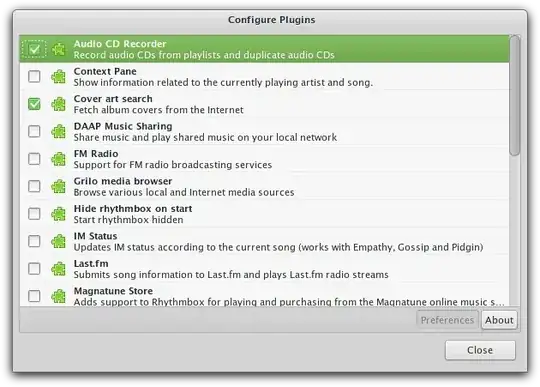Enable the Context Pane plugin checkbox
The height and width of the screenshot is (387, 540).
pos(34,76)
